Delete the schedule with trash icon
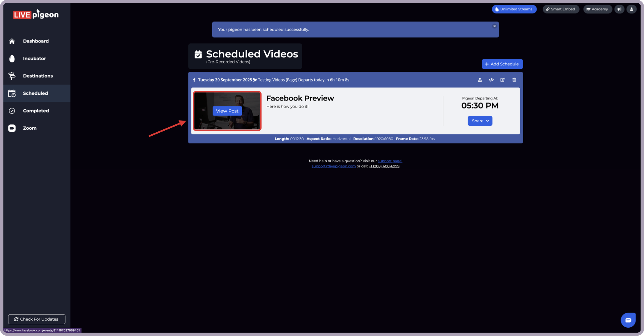This screenshot has width=644, height=336. (x=514, y=80)
